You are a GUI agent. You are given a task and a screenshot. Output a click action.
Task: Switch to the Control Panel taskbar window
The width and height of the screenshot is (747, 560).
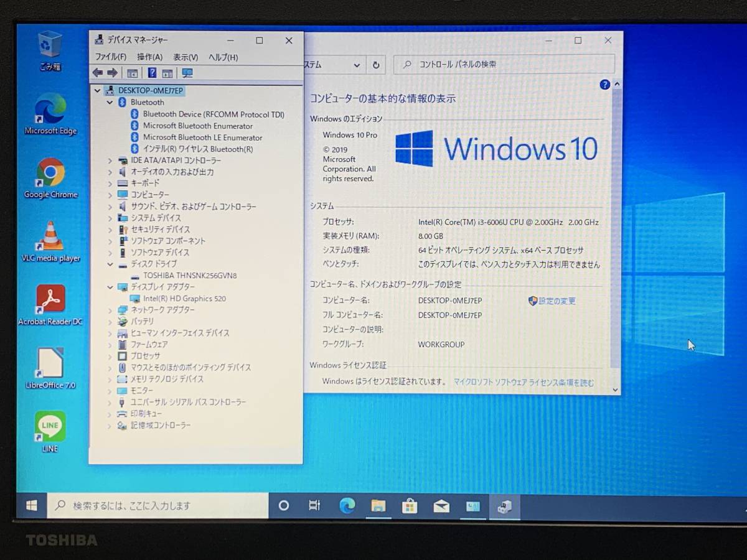(473, 506)
